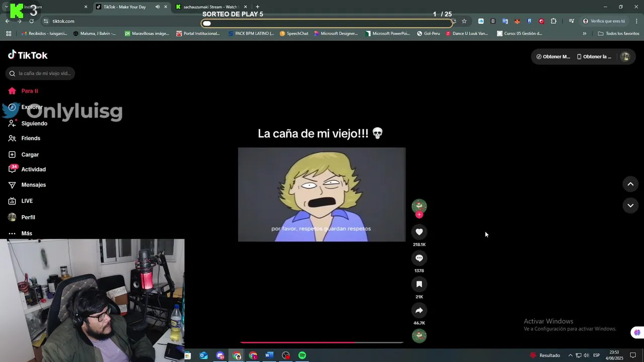Open OBS Studio from the taskbar

tap(286, 355)
